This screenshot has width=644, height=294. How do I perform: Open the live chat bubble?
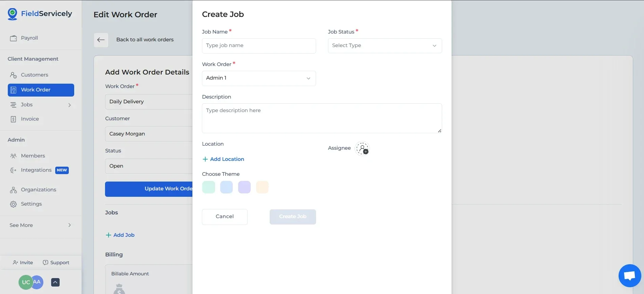[x=629, y=276]
